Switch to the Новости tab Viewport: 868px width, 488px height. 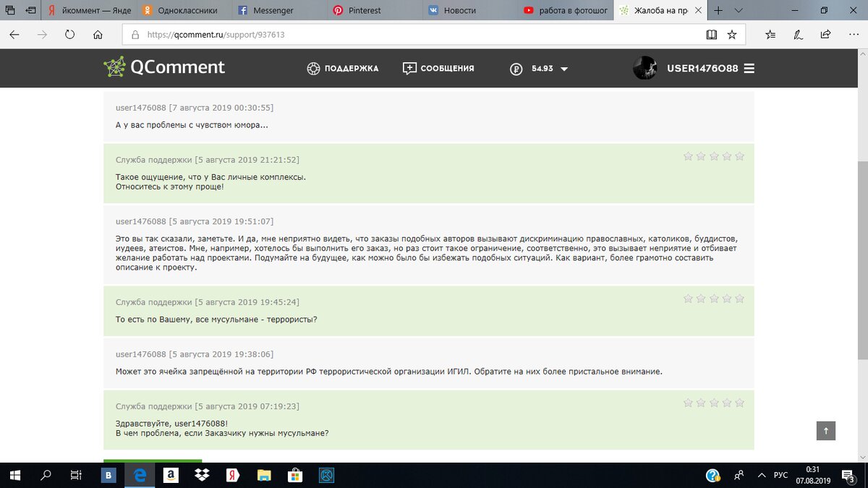pos(469,11)
